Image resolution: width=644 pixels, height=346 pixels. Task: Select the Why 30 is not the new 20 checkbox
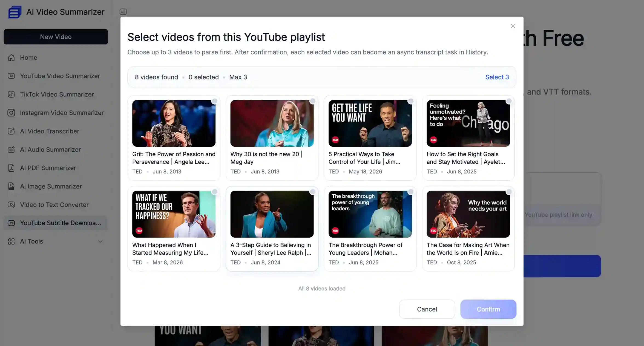pos(312,101)
